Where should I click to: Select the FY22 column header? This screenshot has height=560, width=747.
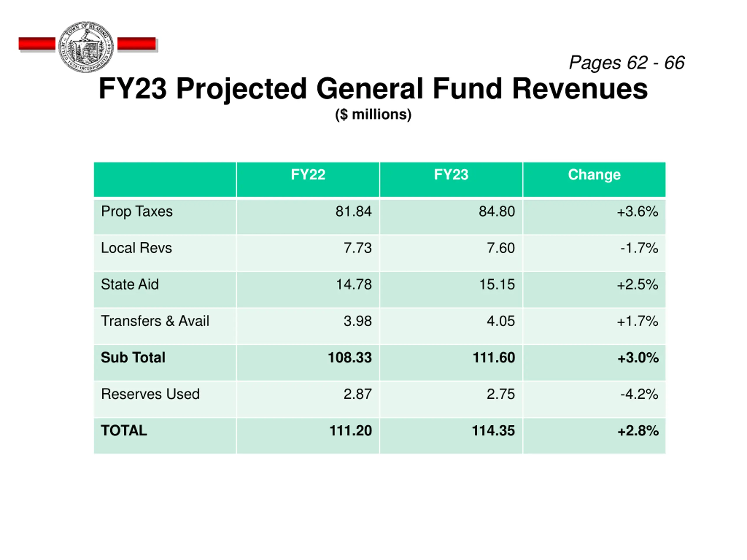[308, 175]
